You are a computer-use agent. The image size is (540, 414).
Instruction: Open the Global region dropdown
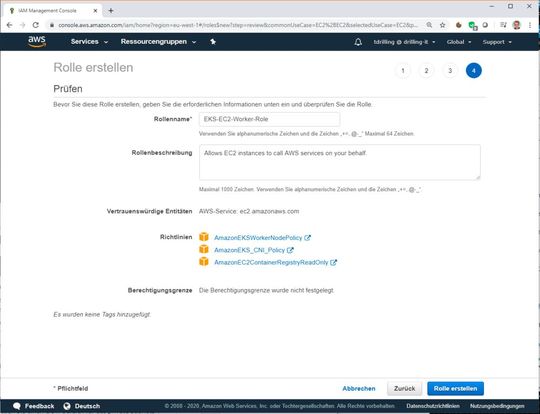point(459,42)
